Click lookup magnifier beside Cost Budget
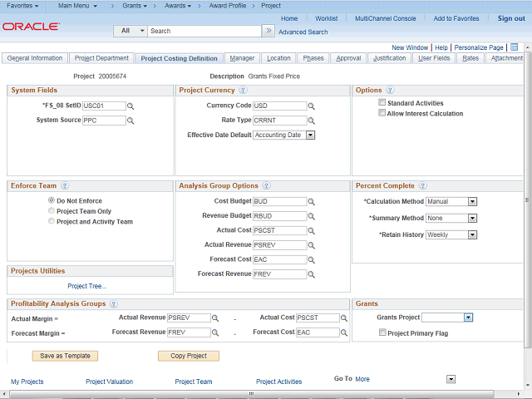Image resolution: width=532 pixels, height=399 pixels. (312, 201)
